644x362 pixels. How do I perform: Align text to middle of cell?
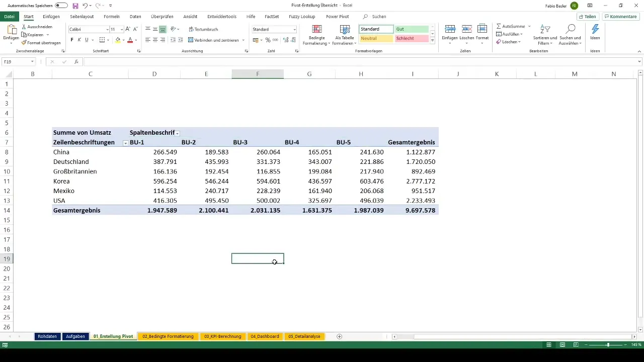[x=155, y=29]
